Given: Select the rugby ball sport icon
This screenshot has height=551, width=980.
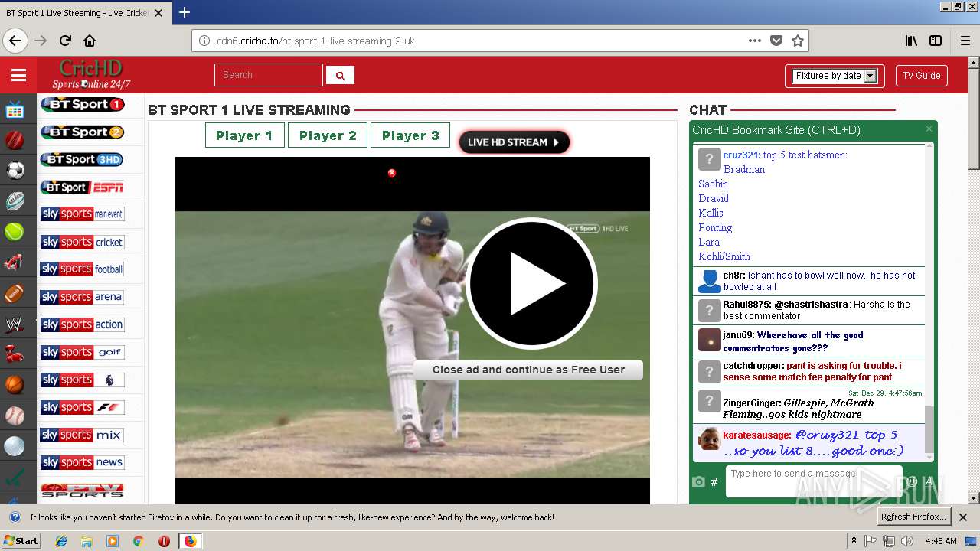Looking at the screenshot, I should click(15, 201).
